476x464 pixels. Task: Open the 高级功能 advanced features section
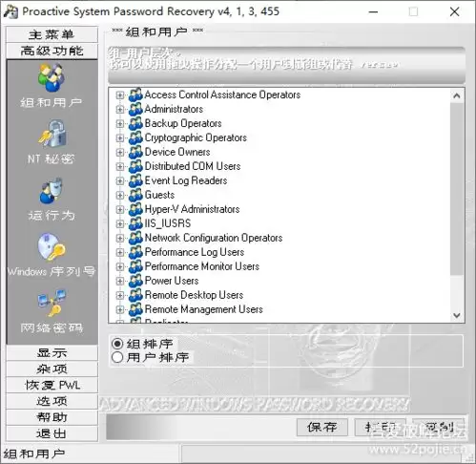pyautogui.click(x=52, y=51)
